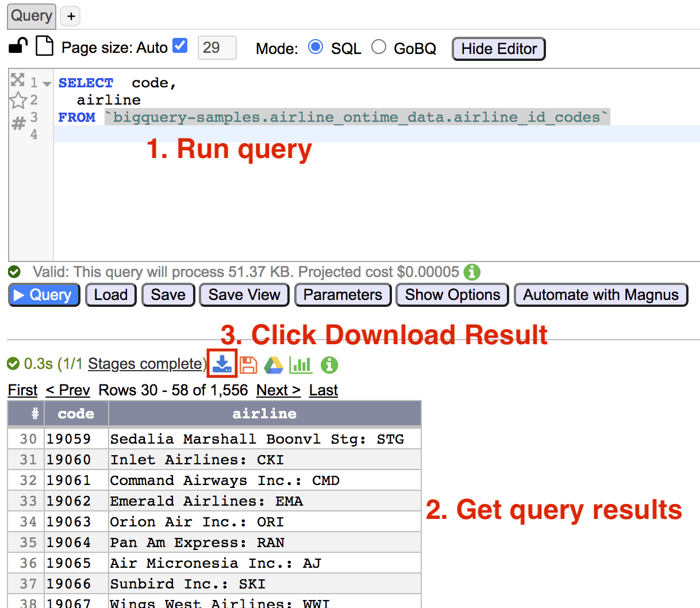The image size is (700, 608).
Task: Click the star favorite icon in editor gutter
Action: [x=18, y=101]
